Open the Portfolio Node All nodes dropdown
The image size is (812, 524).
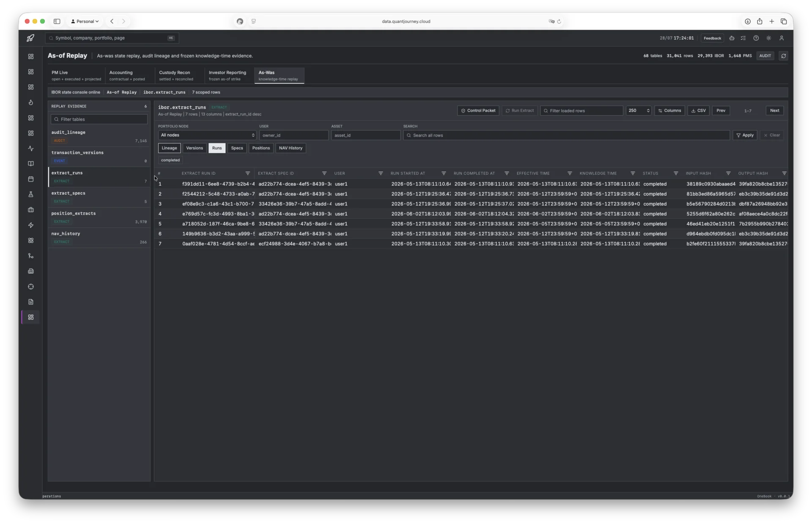click(x=207, y=135)
